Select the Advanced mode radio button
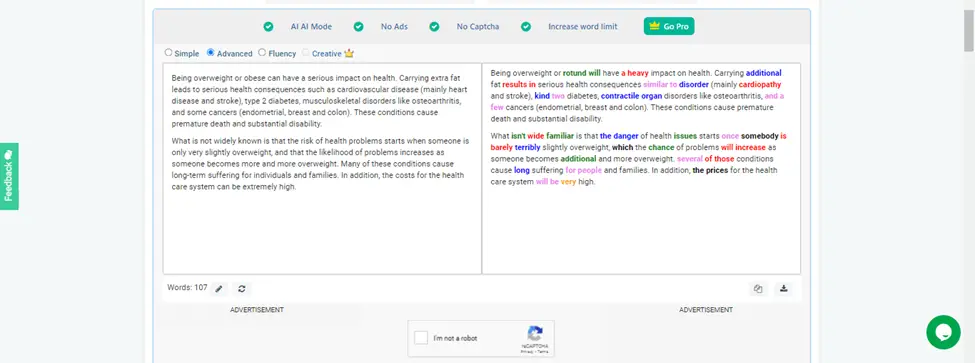The image size is (975, 363). pos(211,53)
